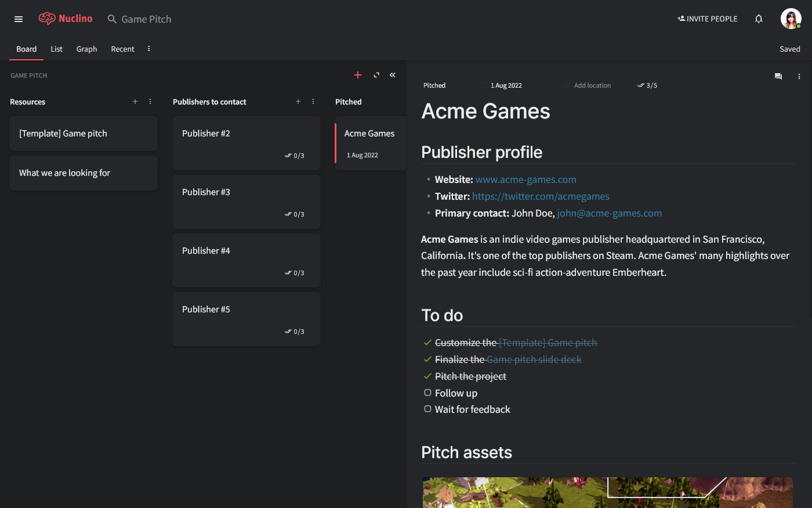Open Resources column options menu

click(x=150, y=102)
